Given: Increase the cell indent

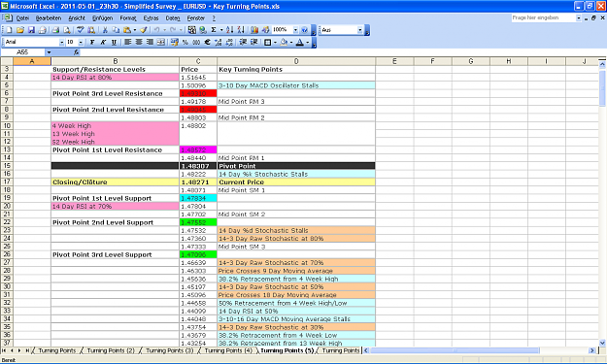Looking at the screenshot, I should coord(253,42).
